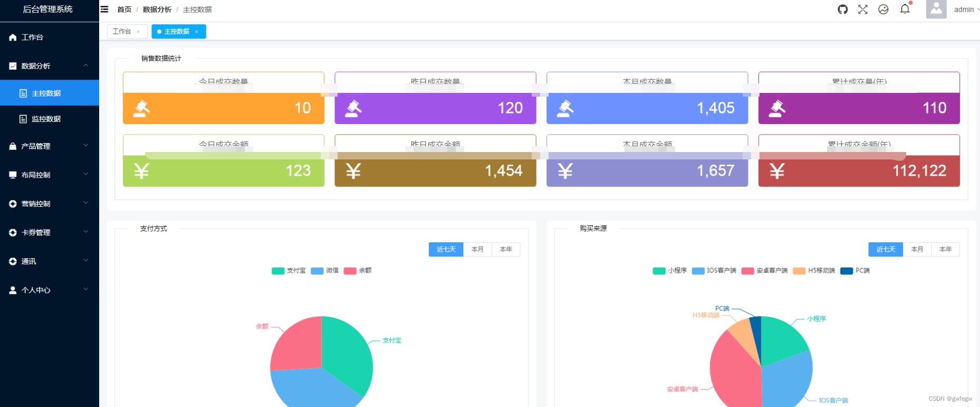Click the fullscreen toggle icon

[863, 10]
